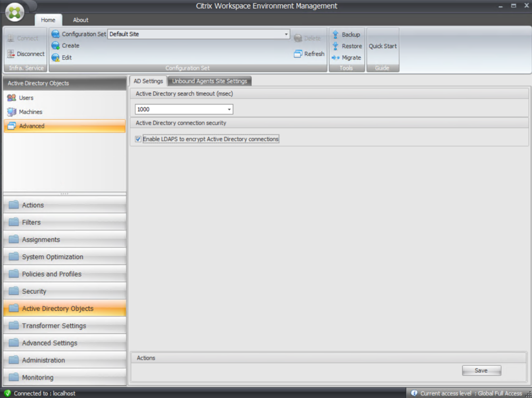The height and width of the screenshot is (398, 532).
Task: Click the Security folder icon
Action: [x=14, y=291]
